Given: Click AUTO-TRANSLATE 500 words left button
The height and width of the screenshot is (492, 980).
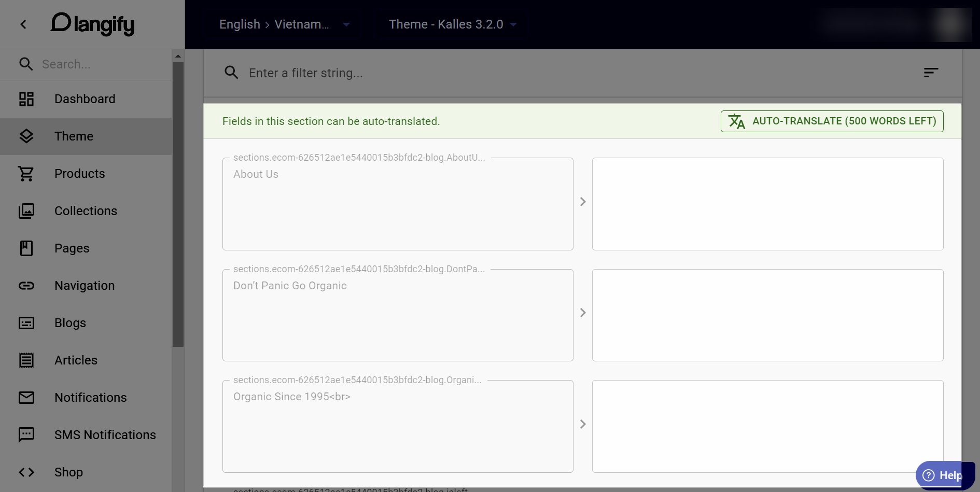Looking at the screenshot, I should [x=832, y=121].
